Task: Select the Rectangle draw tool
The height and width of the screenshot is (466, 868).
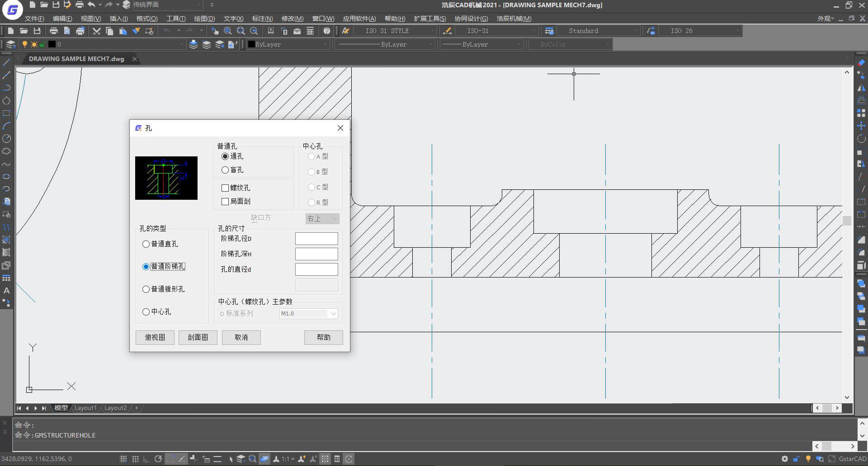Action: click(6, 113)
